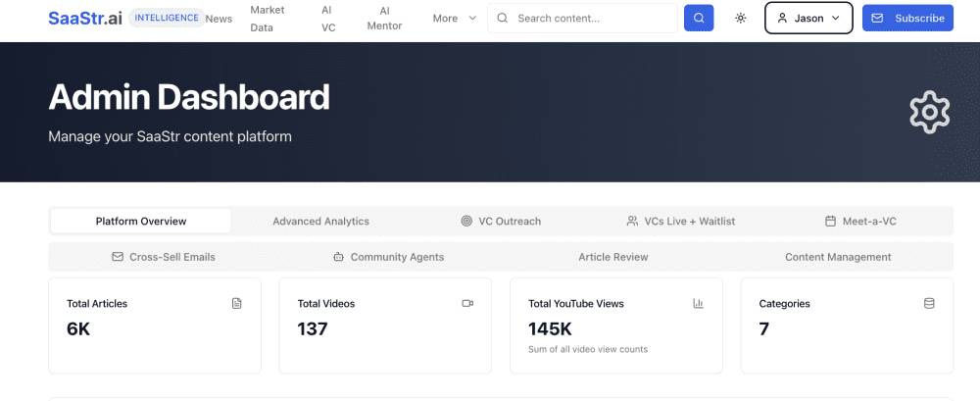Click the bar chart icon on YouTube Views
Viewport: 980px width, 401px height.
698,303
